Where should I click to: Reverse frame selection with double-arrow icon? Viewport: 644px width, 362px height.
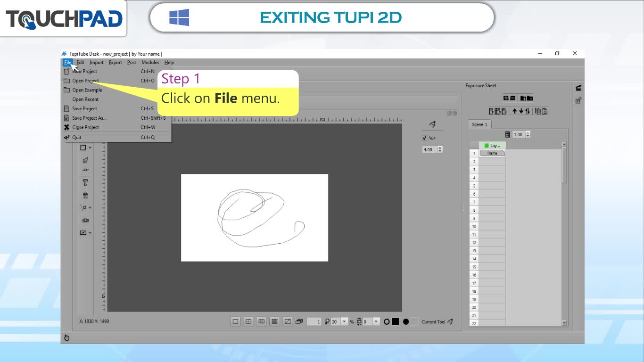(527, 111)
